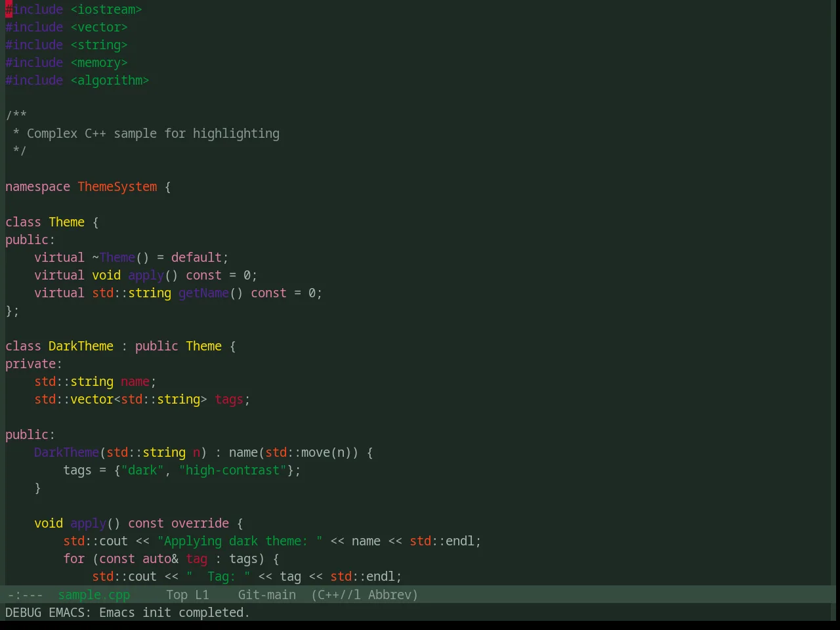Click 'private:' access specifier

tap(33, 364)
